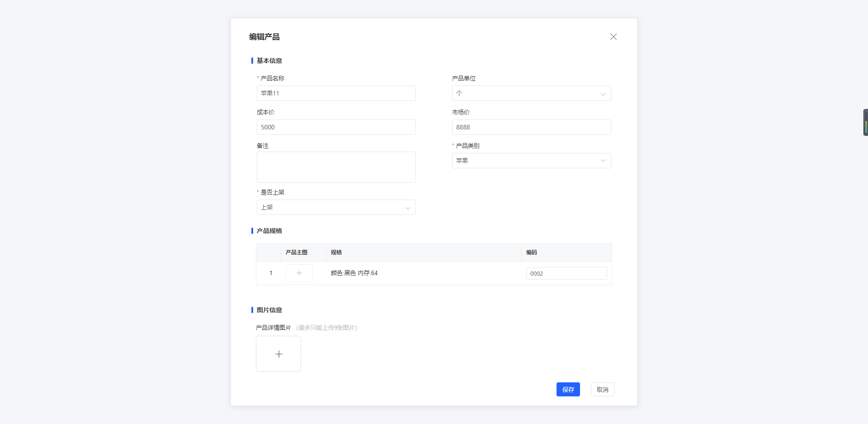Open the 是否上架 dropdown showing 上架
868x424 pixels.
[x=336, y=207]
